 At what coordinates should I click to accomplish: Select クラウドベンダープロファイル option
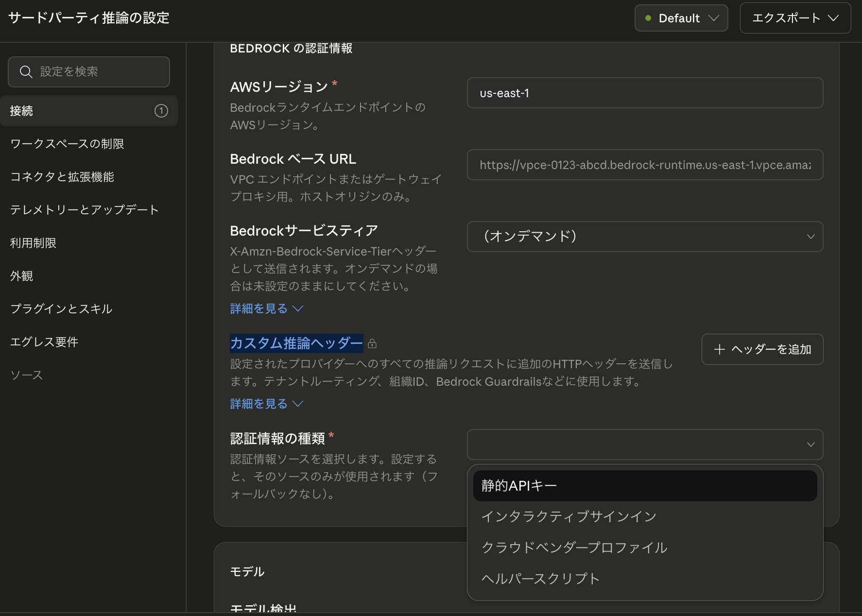(x=645, y=548)
